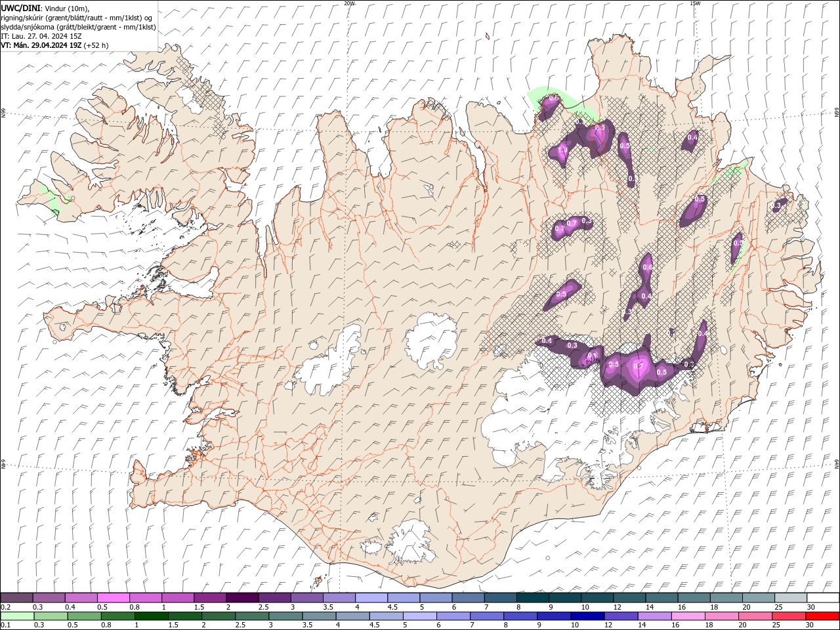840x630 pixels.
Task: Pick dark teal upper swatch between 8 and 9
Action: tap(533, 598)
